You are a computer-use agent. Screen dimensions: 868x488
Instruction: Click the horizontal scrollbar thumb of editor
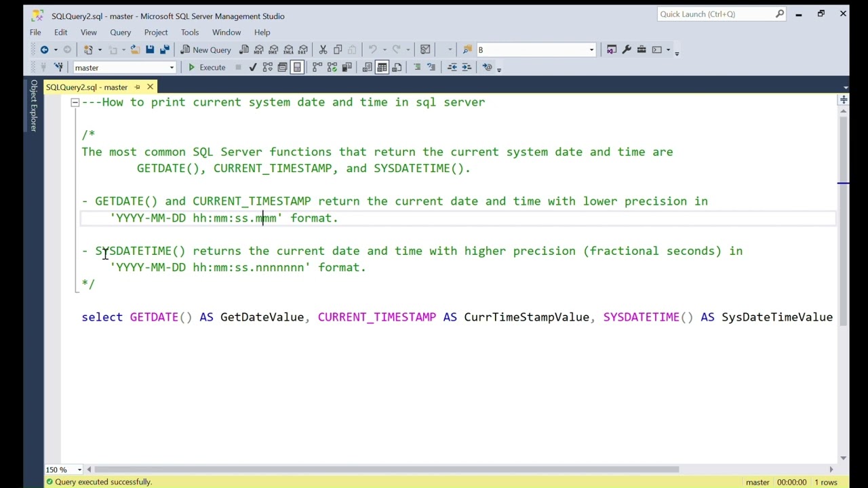click(x=387, y=469)
